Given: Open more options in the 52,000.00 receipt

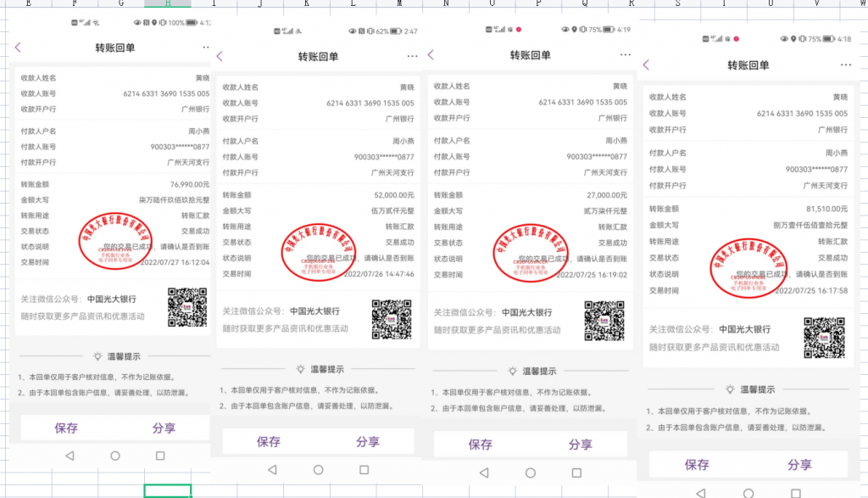Looking at the screenshot, I should tap(412, 56).
